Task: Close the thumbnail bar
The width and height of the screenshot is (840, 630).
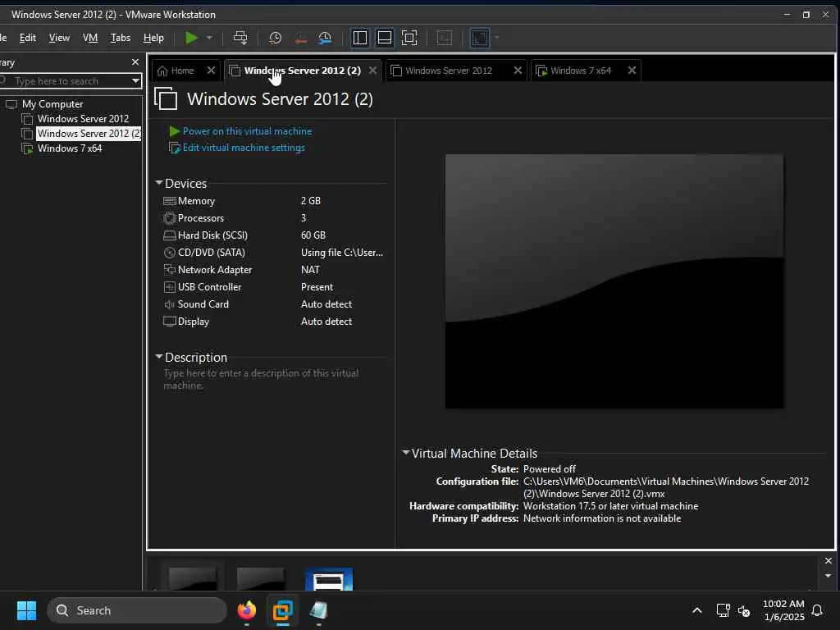Action: (829, 560)
